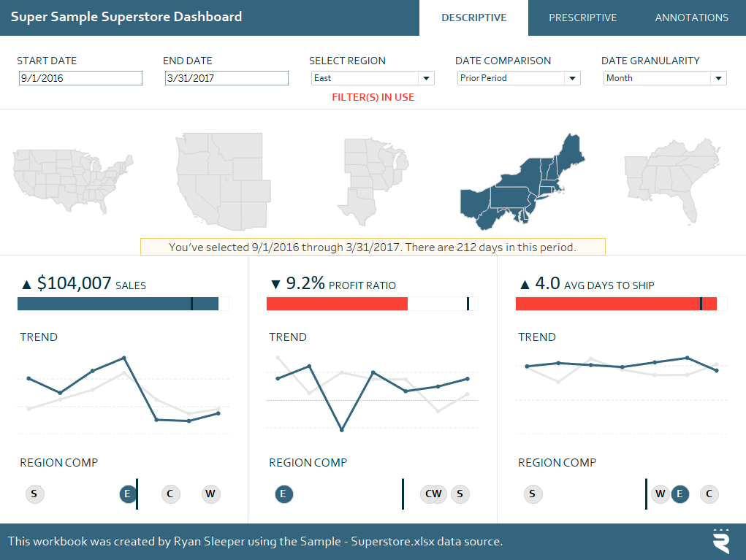Open the Date Comparison dropdown
This screenshot has width=746, height=560.
[x=572, y=77]
